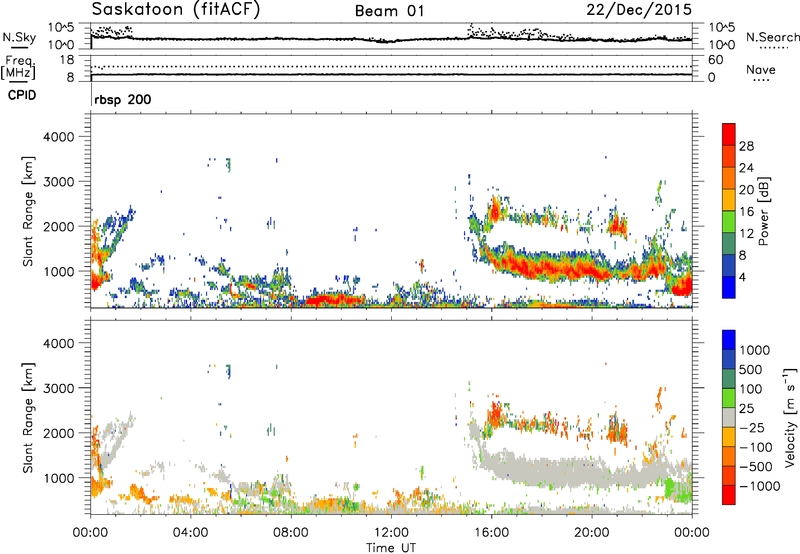Click the date '22/Dec/2015'

pyautogui.click(x=639, y=9)
